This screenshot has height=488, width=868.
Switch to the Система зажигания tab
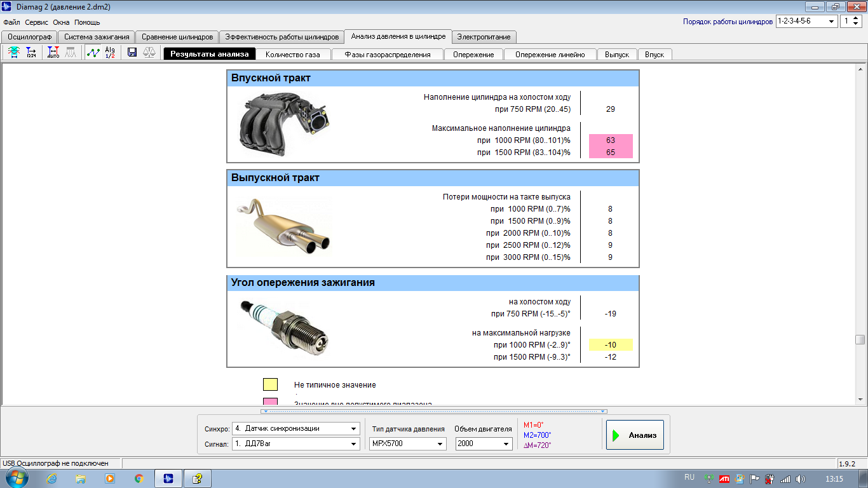97,37
